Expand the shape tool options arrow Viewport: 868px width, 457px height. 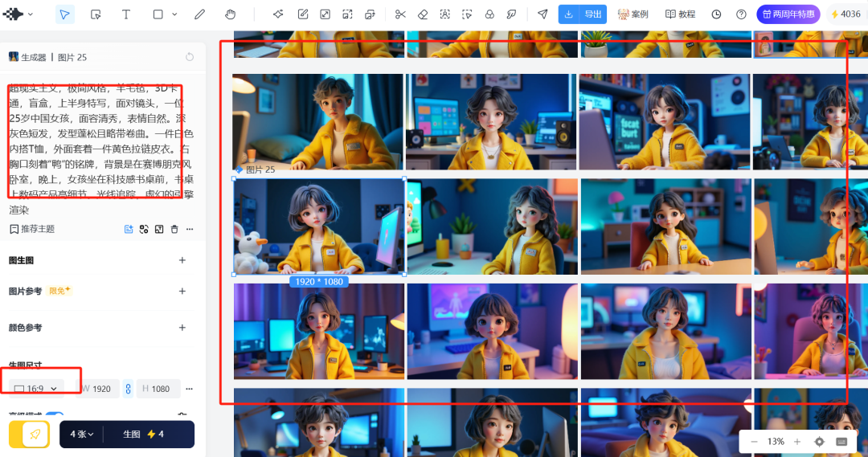tap(174, 14)
